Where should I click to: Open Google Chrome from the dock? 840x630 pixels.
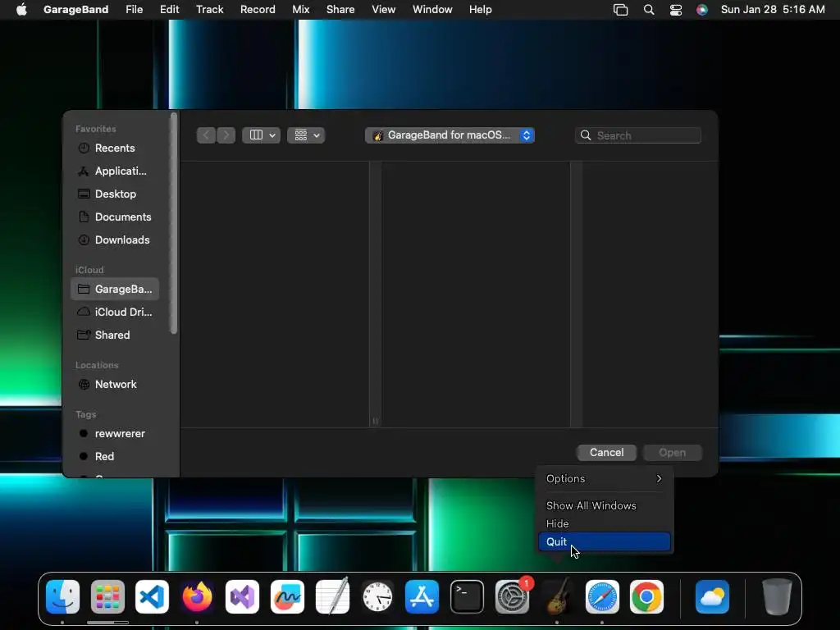tap(646, 597)
